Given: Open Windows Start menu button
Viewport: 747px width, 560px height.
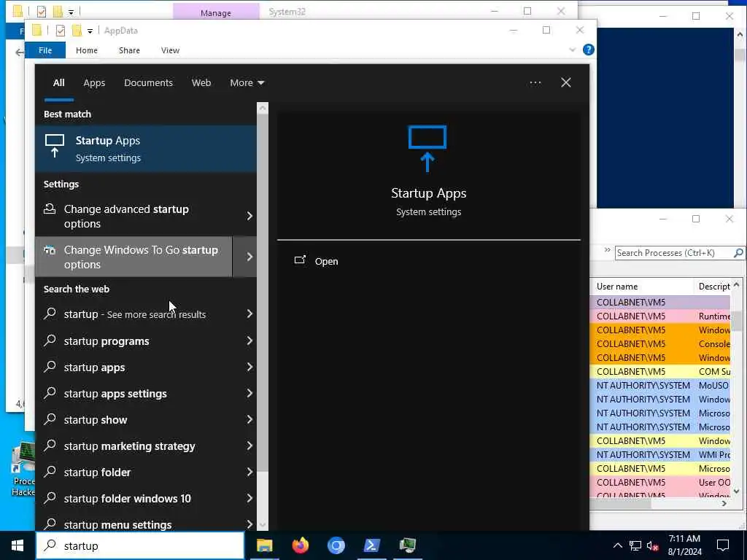Looking at the screenshot, I should click(18, 545).
